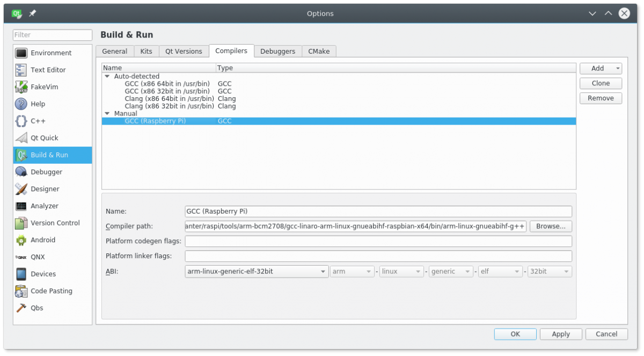Click the Help category icon
This screenshot has width=644, height=356.
point(21,104)
